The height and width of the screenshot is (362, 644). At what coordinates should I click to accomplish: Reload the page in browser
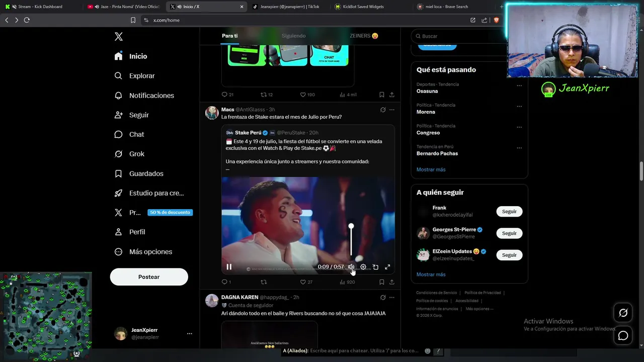pos(27,20)
